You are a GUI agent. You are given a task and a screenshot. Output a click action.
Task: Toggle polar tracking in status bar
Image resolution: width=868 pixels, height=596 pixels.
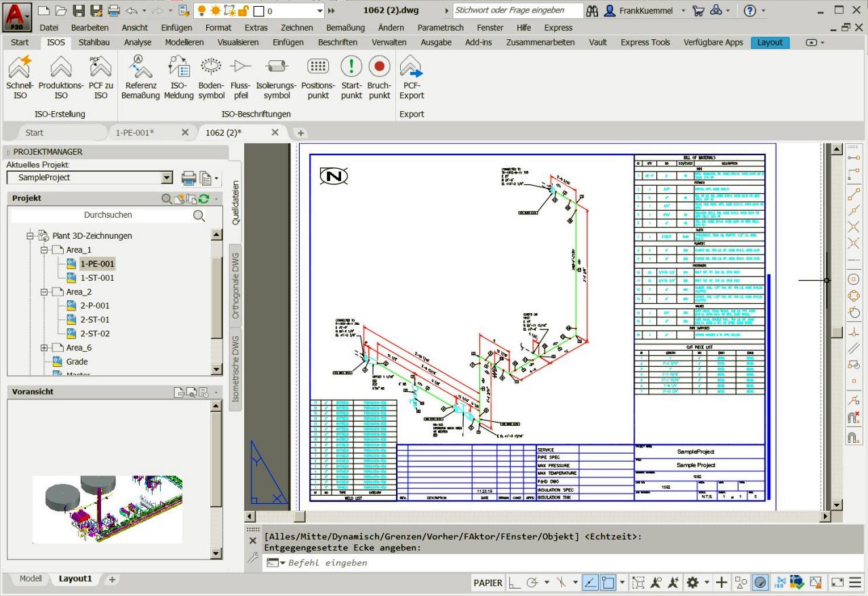pyautogui.click(x=532, y=582)
